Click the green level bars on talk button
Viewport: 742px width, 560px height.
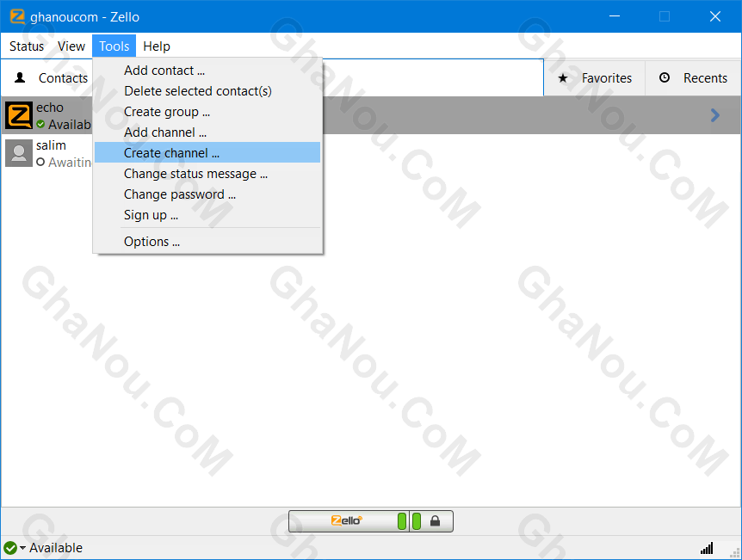click(410, 521)
